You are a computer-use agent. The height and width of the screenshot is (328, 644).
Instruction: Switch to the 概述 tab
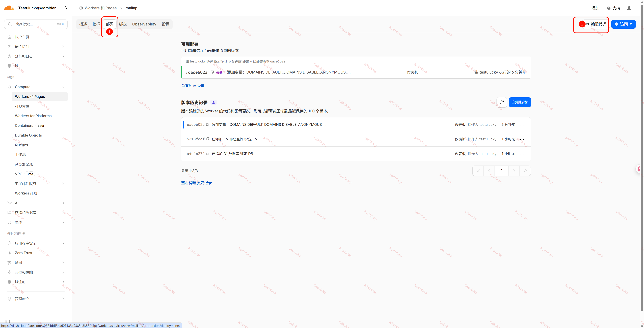pyautogui.click(x=83, y=24)
